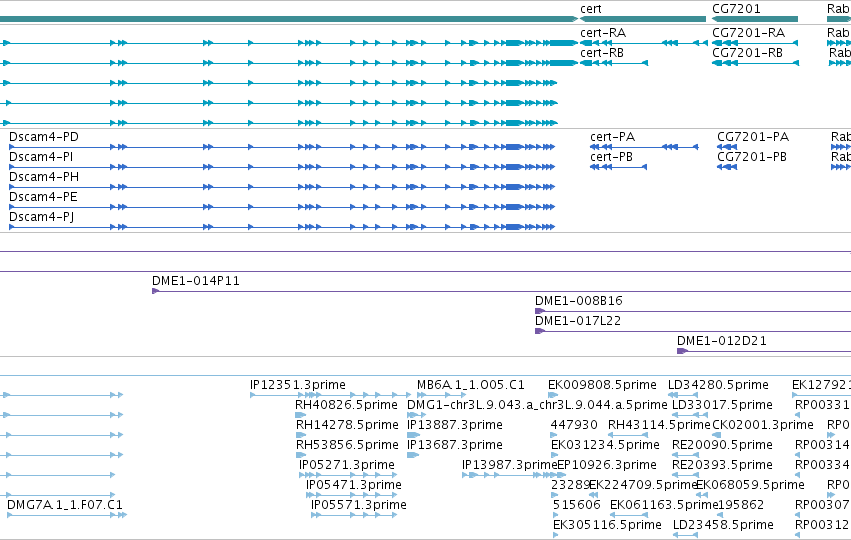Select EST IP05571.3prime
Image resolution: width=851 pixels, height=540 pixels.
pos(358,505)
